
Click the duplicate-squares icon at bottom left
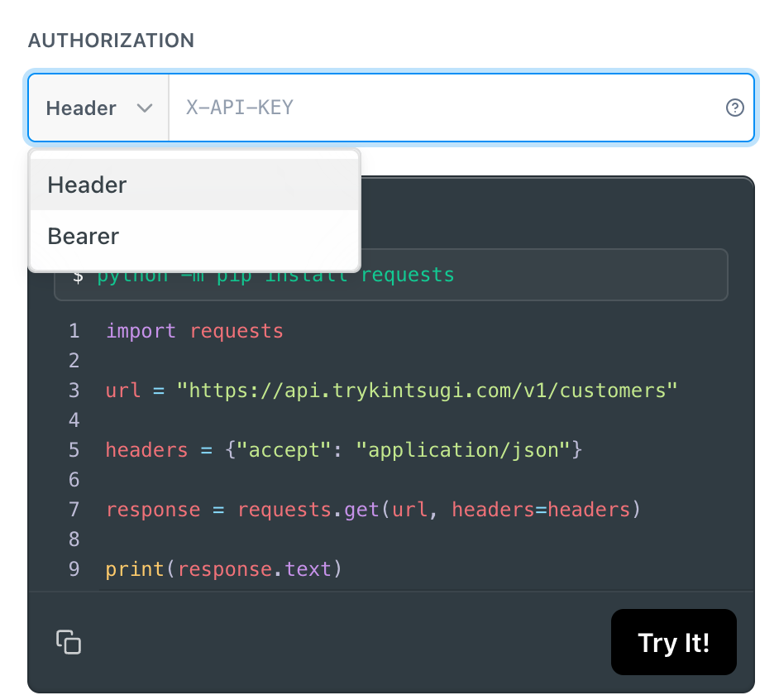point(69,642)
